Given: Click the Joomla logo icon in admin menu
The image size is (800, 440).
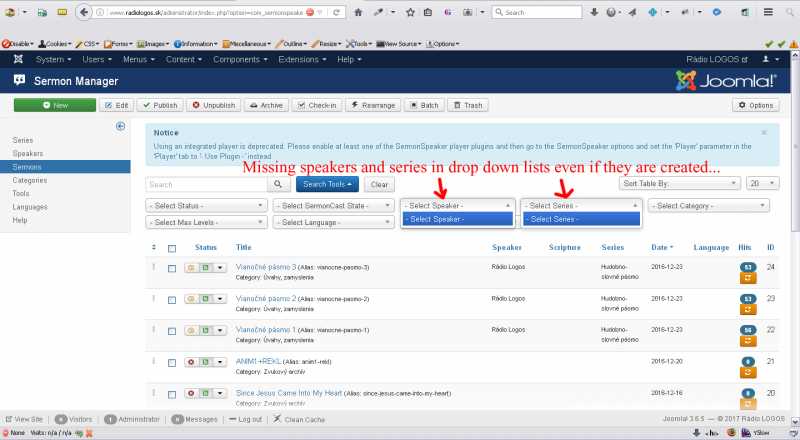Looking at the screenshot, I should click(x=18, y=59).
